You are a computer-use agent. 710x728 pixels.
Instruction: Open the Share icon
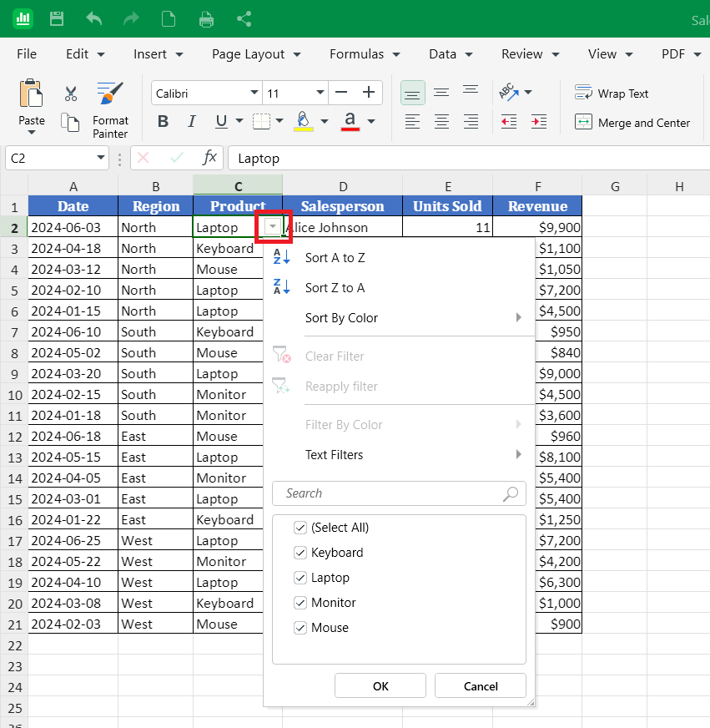pyautogui.click(x=244, y=19)
